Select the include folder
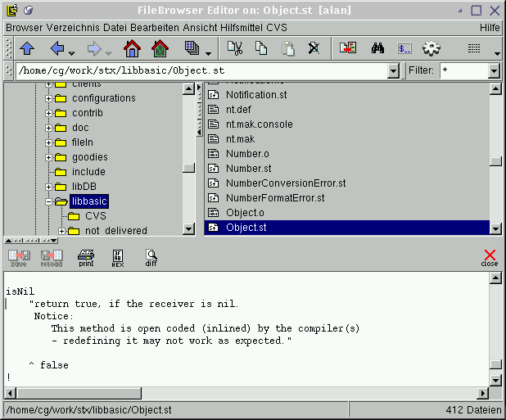This screenshot has width=506, height=420. click(88, 172)
